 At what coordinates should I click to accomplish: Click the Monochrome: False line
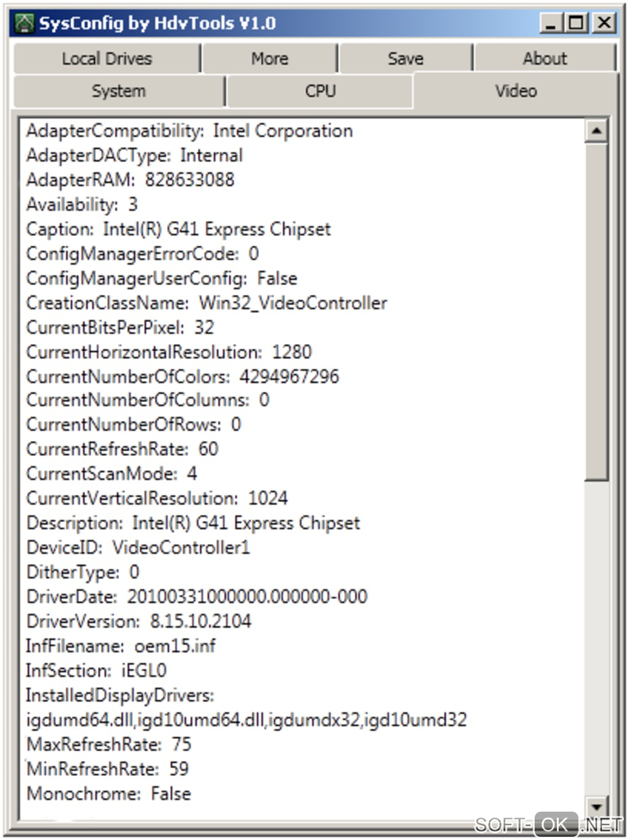pos(109,794)
